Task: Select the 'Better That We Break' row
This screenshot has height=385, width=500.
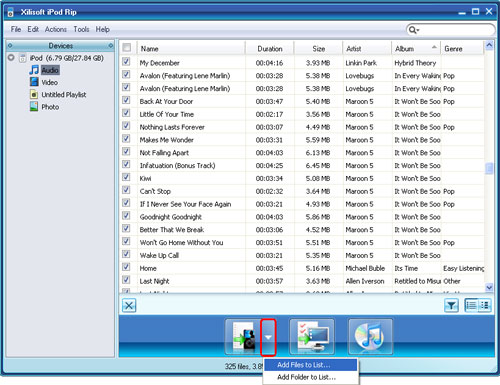Action: (x=302, y=230)
